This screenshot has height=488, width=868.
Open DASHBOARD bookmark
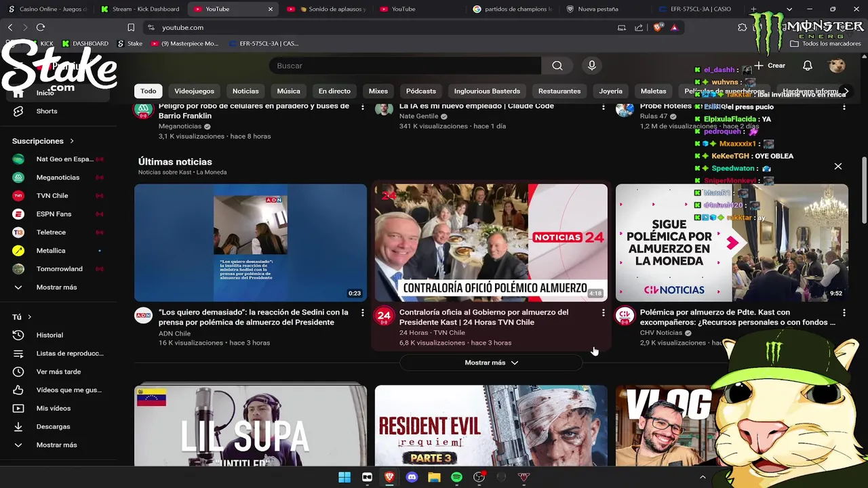click(x=85, y=43)
